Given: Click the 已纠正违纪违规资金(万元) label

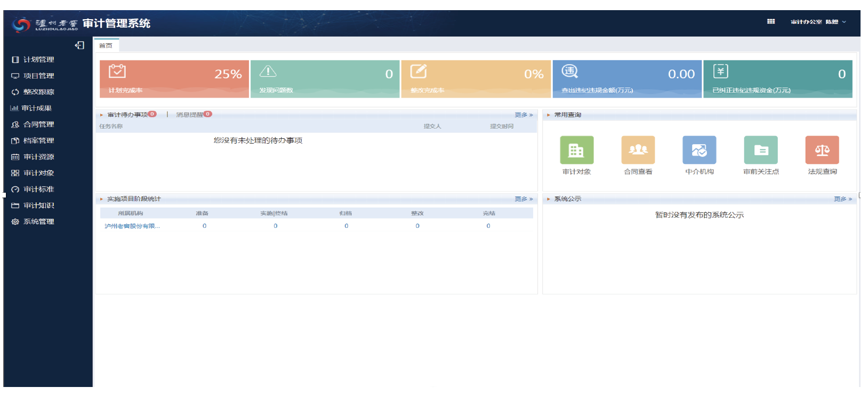Looking at the screenshot, I should coord(752,90).
